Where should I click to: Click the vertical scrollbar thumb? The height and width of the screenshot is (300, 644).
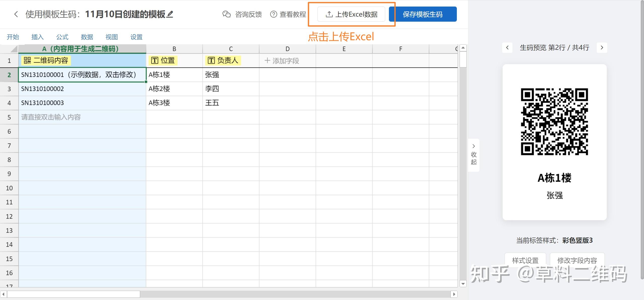click(463, 59)
